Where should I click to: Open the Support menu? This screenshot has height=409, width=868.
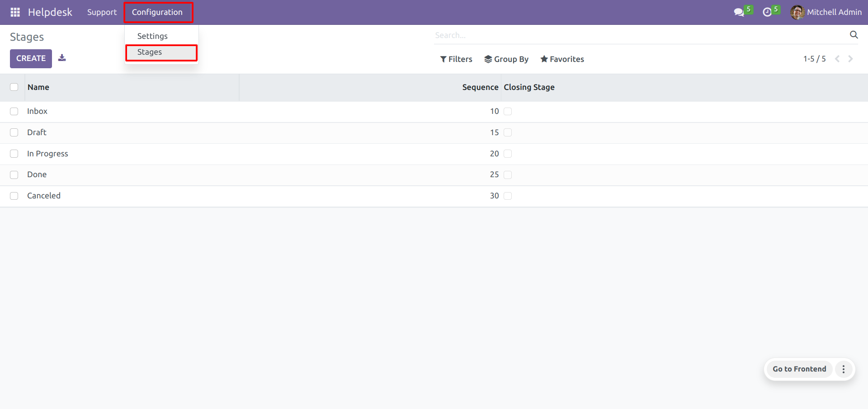102,12
